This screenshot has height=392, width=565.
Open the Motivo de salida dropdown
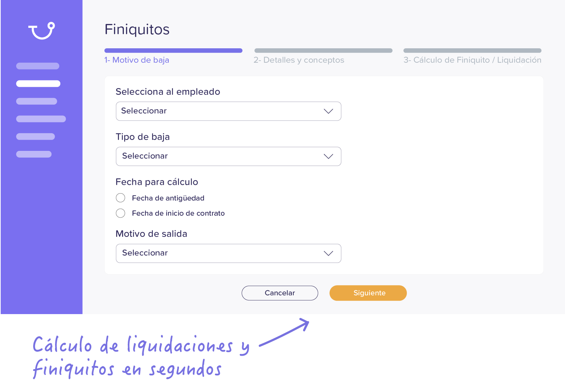(228, 253)
